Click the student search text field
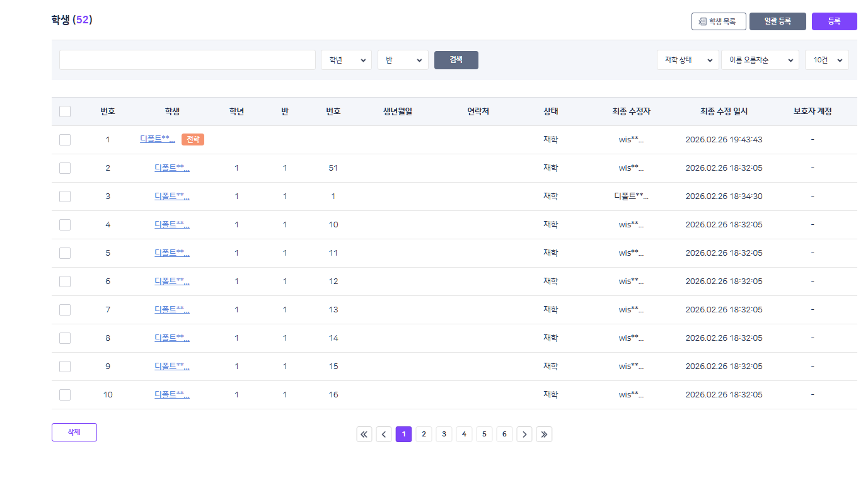868x478 pixels. click(x=187, y=60)
